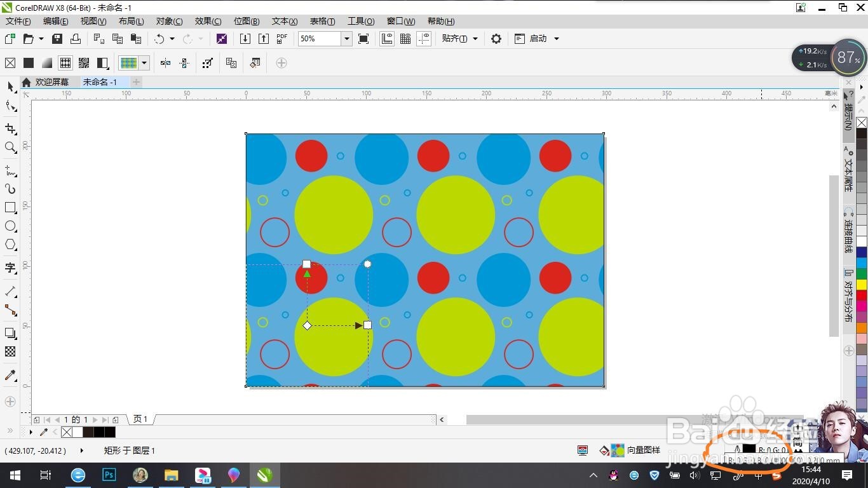Image resolution: width=868 pixels, height=488 pixels.
Task: Open the 文本属性 docker tab
Action: (848, 169)
